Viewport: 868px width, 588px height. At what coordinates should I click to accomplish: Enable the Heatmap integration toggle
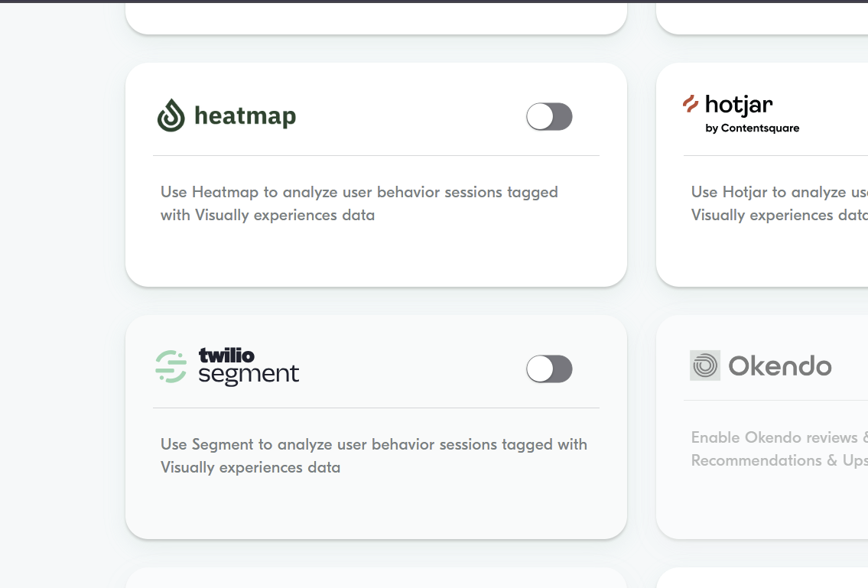pos(549,116)
